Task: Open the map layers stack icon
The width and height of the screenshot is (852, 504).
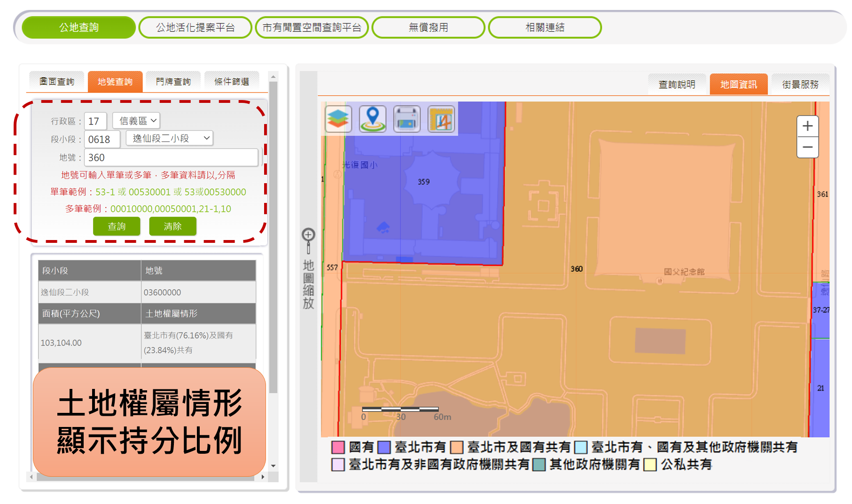Action: point(338,119)
